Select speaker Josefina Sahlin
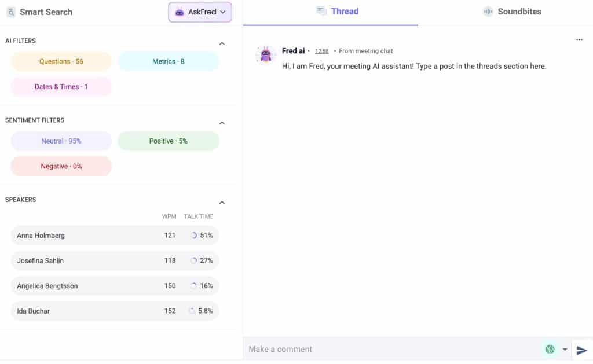 [41, 260]
